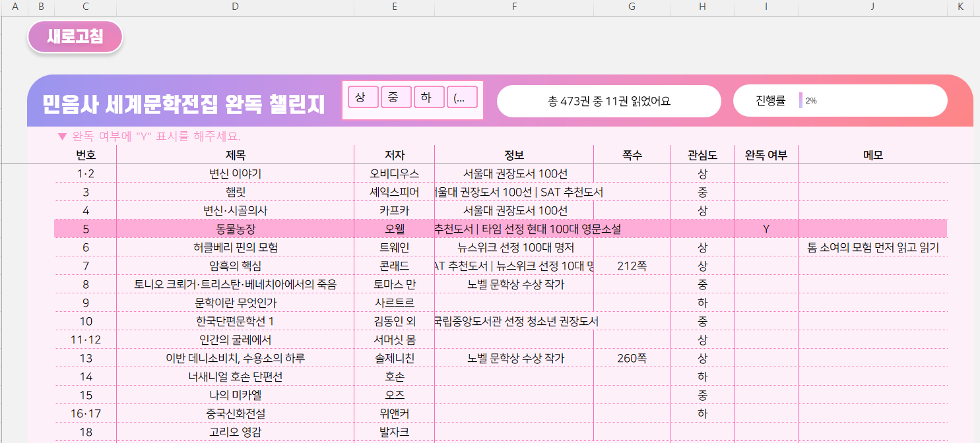Click the author cell 솔제니친
The width and height of the screenshot is (980, 443).
point(394,358)
